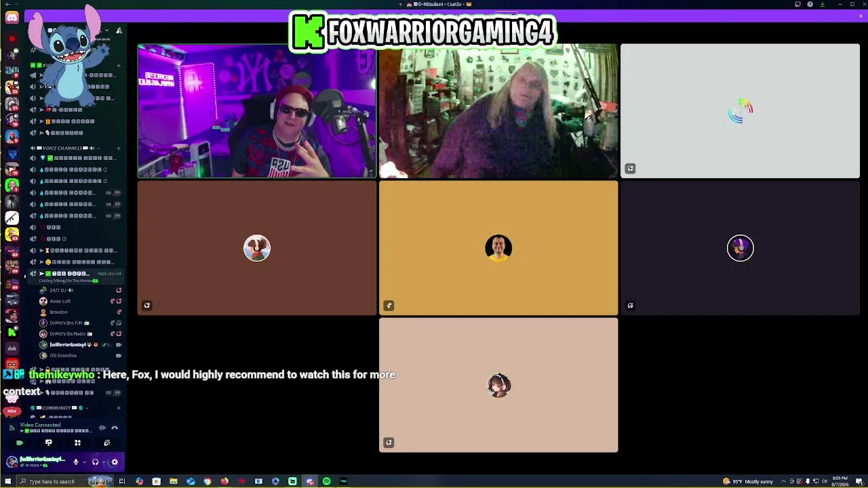Screen dimensions: 868x488
Task: Select Asian Lofi in voice channel list
Action: [80, 301]
